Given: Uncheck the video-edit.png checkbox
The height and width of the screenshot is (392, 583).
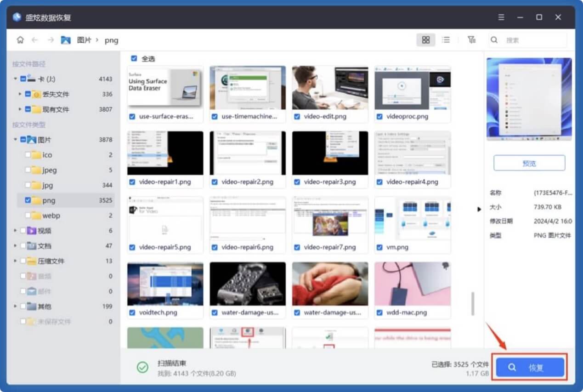Looking at the screenshot, I should [x=297, y=117].
